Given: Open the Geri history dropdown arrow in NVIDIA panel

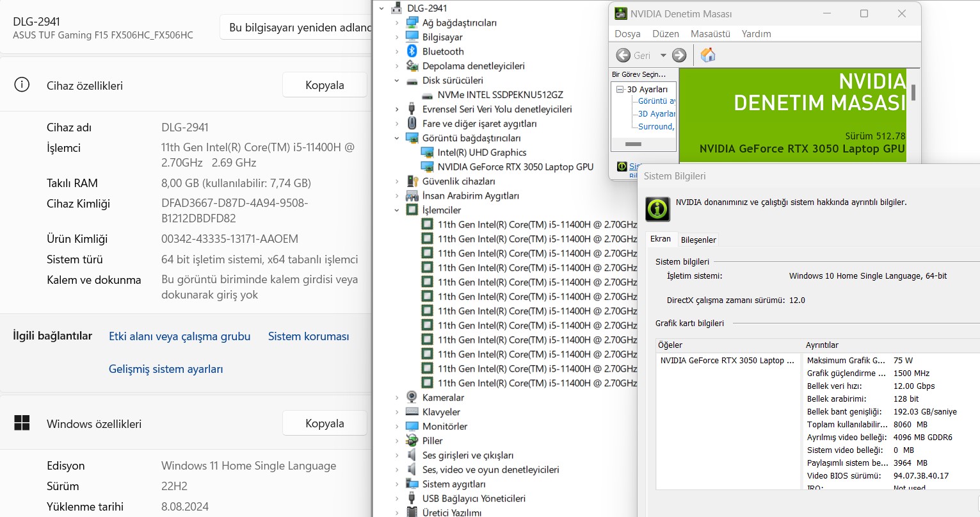Looking at the screenshot, I should (x=663, y=56).
